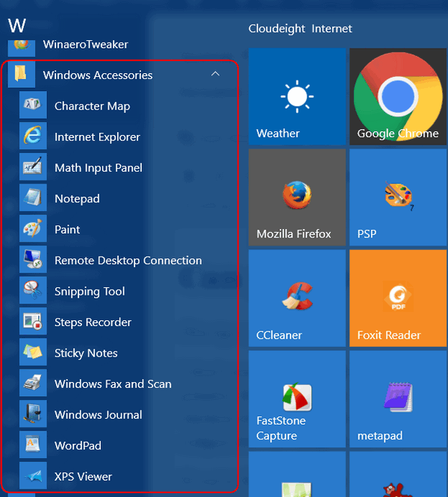The image size is (448, 497).
Task: Click the Windows Accessories folder icon
Action: (x=22, y=74)
